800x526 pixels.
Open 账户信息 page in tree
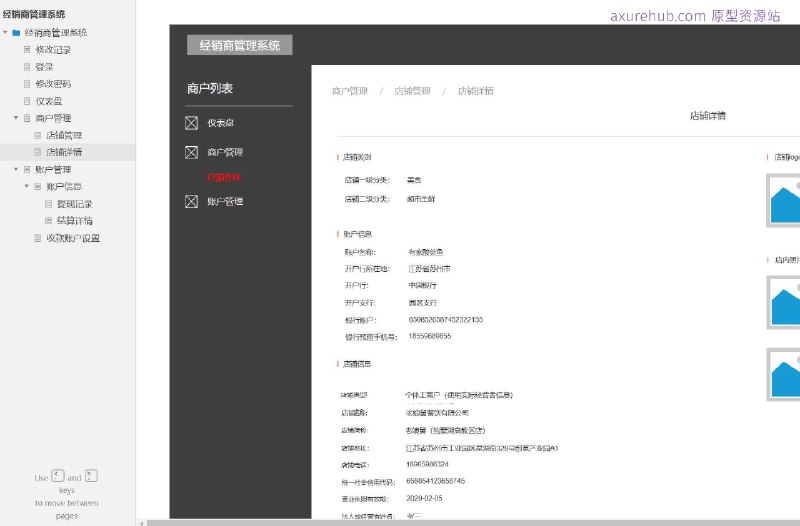click(x=64, y=186)
